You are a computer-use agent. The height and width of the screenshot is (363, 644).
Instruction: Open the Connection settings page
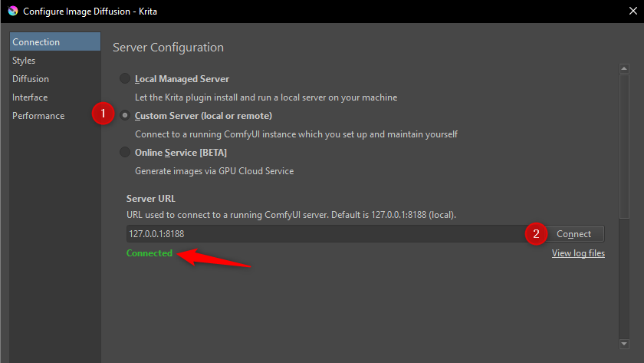pos(55,41)
